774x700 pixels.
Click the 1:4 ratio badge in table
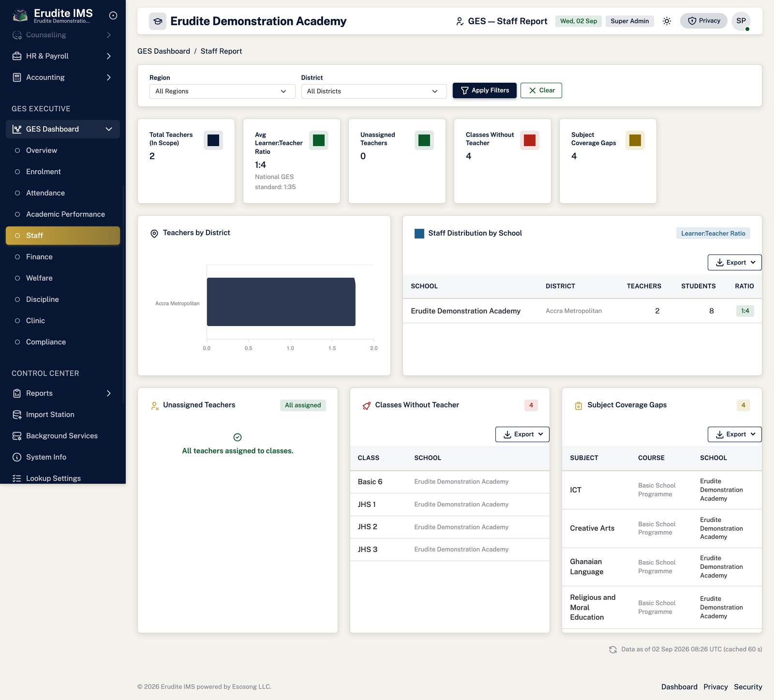(745, 311)
